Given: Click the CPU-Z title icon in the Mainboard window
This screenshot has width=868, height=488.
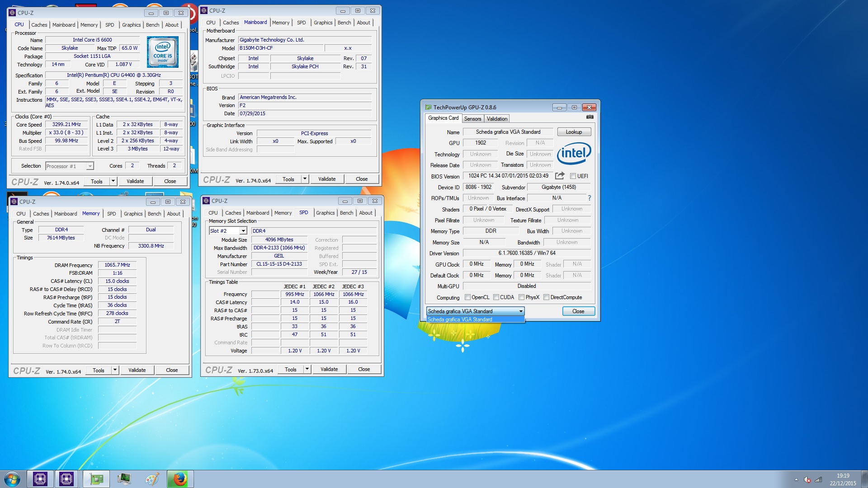Looking at the screenshot, I should (x=204, y=10).
